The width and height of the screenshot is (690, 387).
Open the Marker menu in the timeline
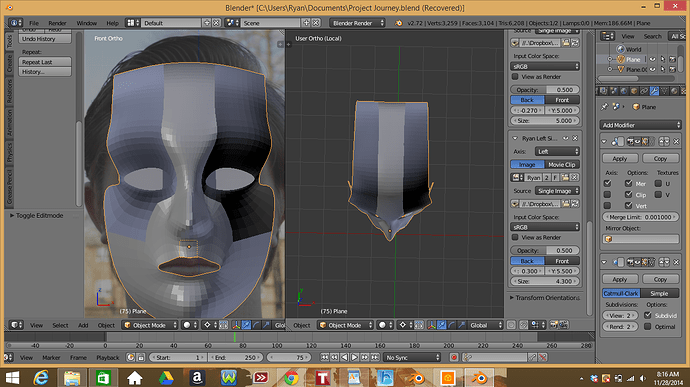click(x=51, y=358)
